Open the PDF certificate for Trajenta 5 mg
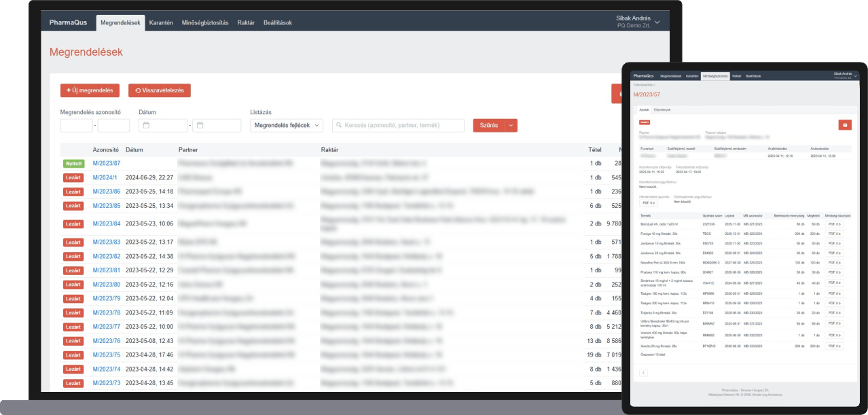This screenshot has width=868, height=415. [x=835, y=313]
